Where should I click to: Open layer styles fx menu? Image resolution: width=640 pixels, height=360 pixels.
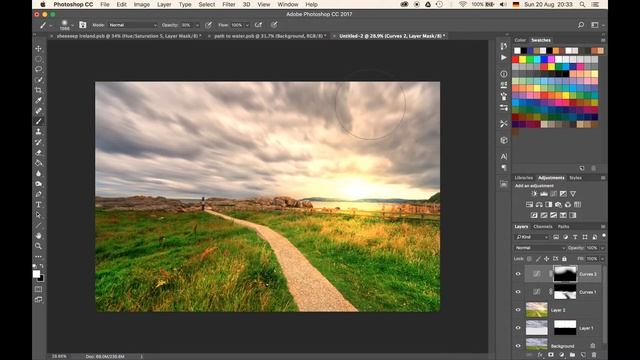tap(540, 355)
